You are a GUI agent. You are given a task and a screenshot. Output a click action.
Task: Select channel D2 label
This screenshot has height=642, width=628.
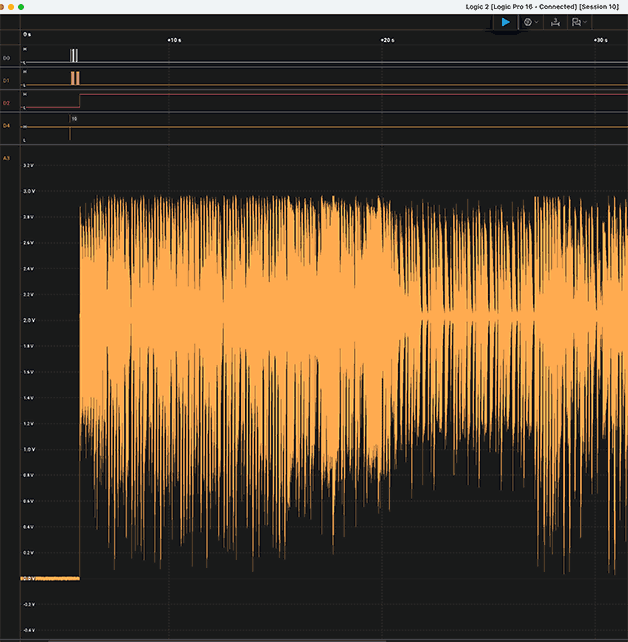pos(6,103)
